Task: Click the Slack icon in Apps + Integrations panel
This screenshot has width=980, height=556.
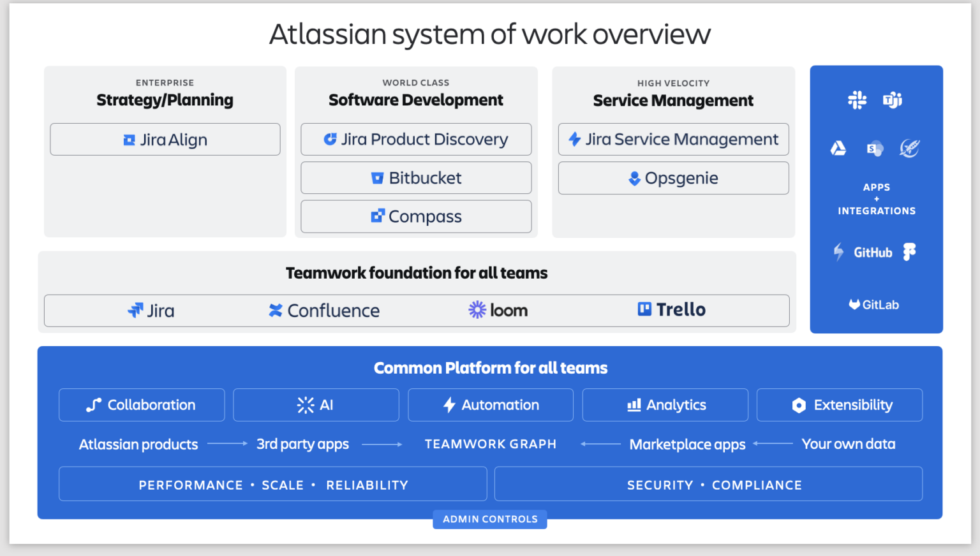Action: (857, 99)
